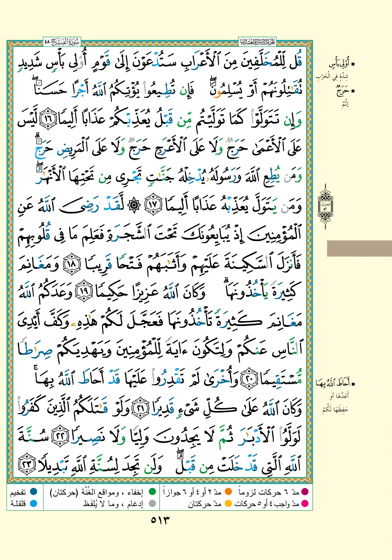The height and width of the screenshot is (560, 392).
Task: Select the gray Idgham legend dot
Action: [x=152, y=503]
